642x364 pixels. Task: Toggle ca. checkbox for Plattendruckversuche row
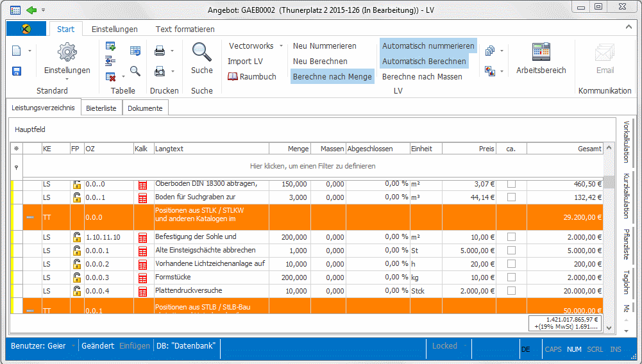[x=511, y=291]
